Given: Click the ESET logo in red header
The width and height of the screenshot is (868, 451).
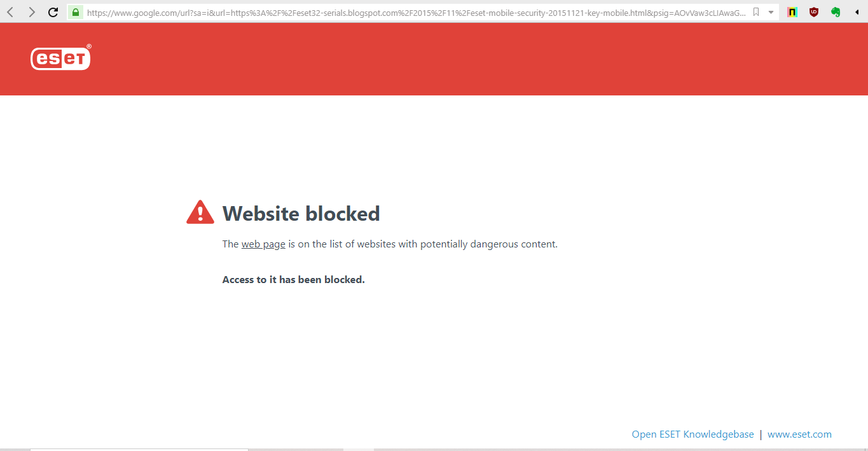Looking at the screenshot, I should click(61, 58).
